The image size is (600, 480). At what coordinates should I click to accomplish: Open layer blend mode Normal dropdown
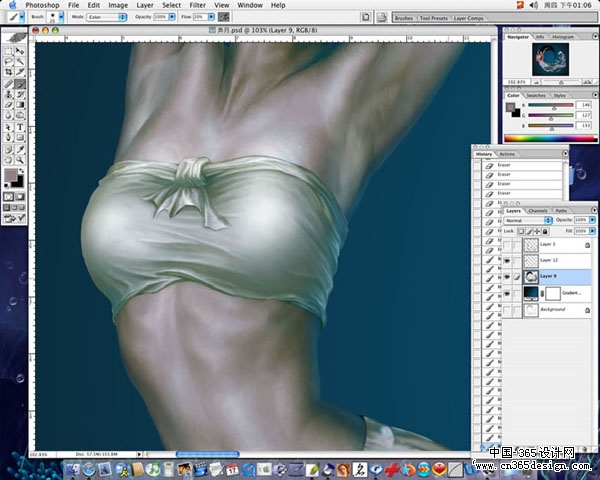[528, 220]
